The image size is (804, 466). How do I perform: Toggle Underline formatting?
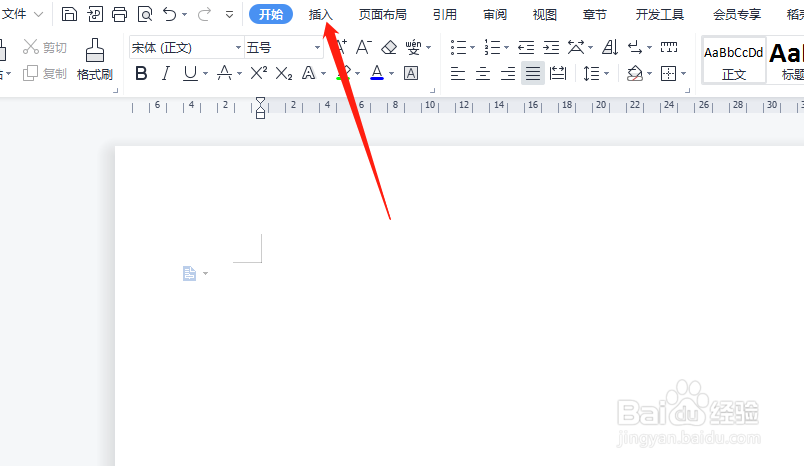pos(190,74)
